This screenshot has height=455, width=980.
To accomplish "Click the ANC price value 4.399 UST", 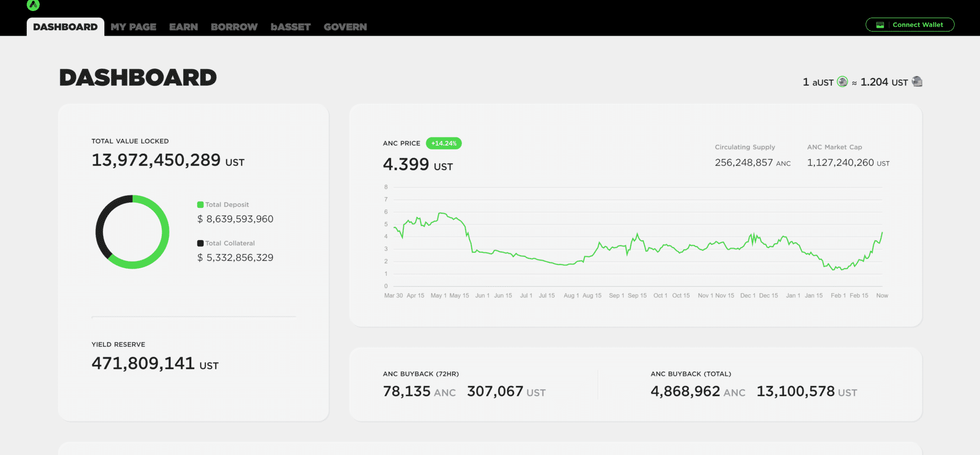I will 417,164.
